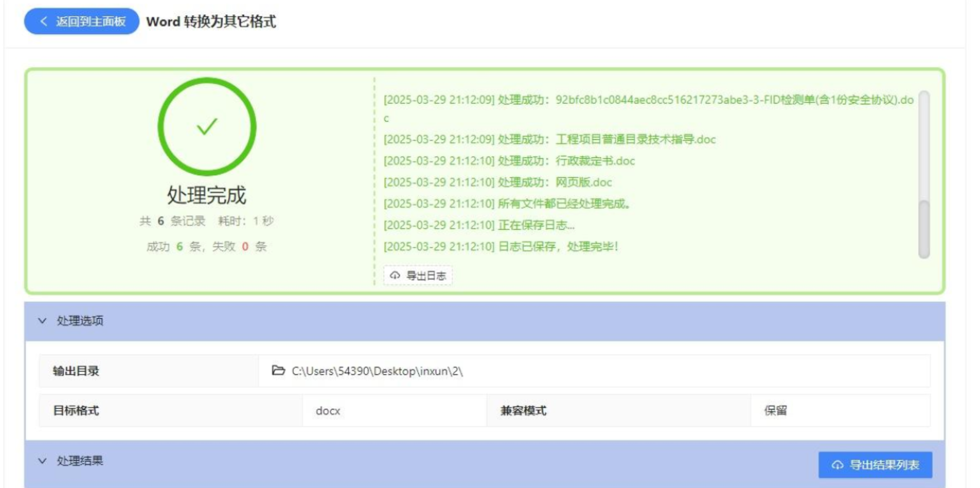Click the green success count 6
Image resolution: width=980 pixels, height=488 pixels.
(180, 246)
